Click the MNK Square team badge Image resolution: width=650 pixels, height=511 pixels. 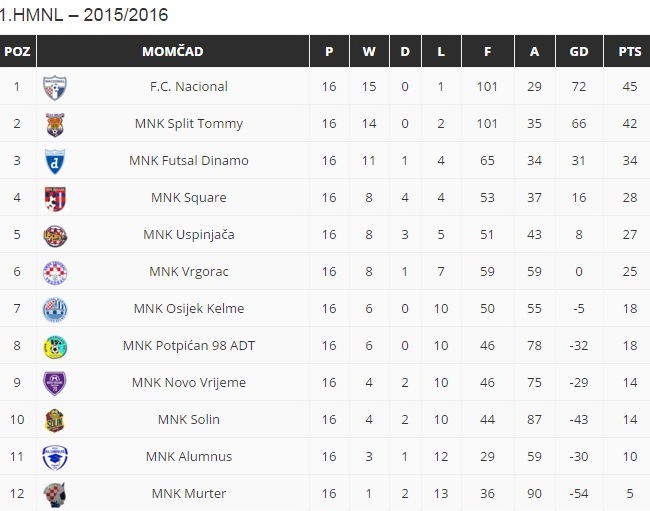55,198
